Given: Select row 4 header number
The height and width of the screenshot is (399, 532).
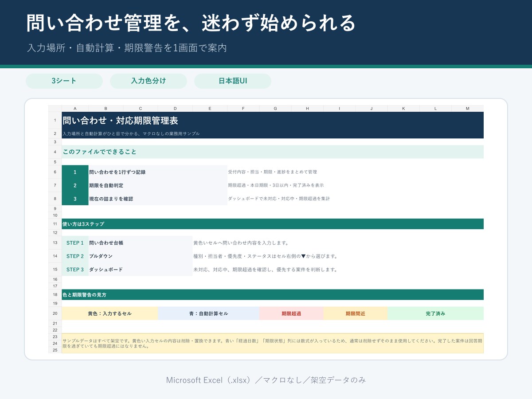Looking at the screenshot, I should (55, 152).
